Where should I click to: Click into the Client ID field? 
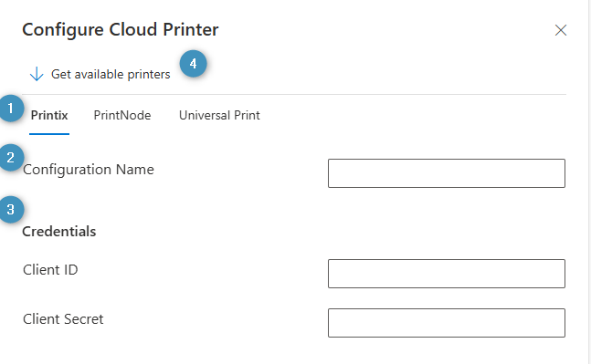tap(447, 274)
